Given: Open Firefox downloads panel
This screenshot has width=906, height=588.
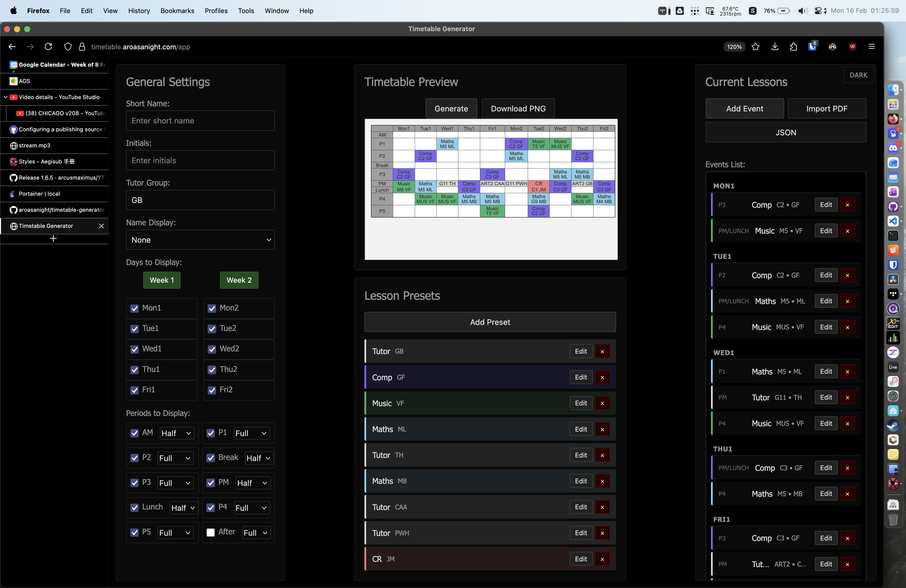Looking at the screenshot, I should [x=775, y=46].
